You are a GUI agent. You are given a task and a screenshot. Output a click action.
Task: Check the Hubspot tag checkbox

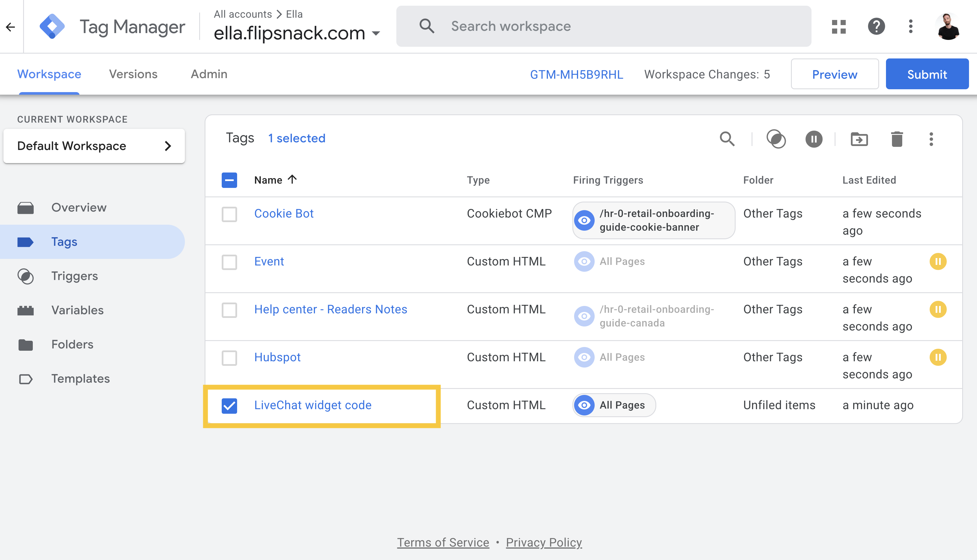tap(229, 358)
